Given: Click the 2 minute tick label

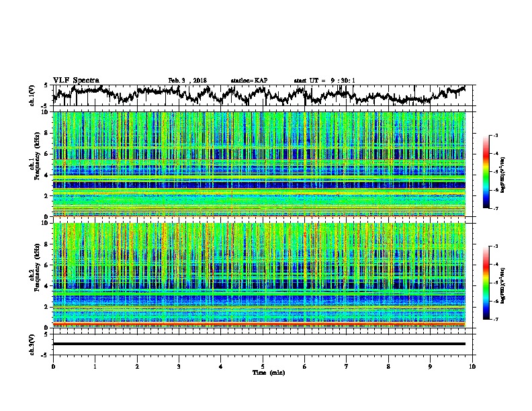Looking at the screenshot, I should (137, 367).
